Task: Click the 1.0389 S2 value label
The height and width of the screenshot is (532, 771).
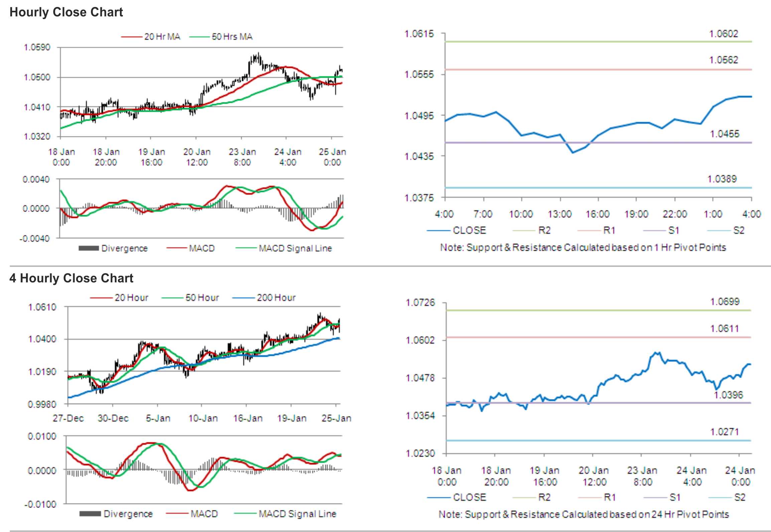Action: 722,179
